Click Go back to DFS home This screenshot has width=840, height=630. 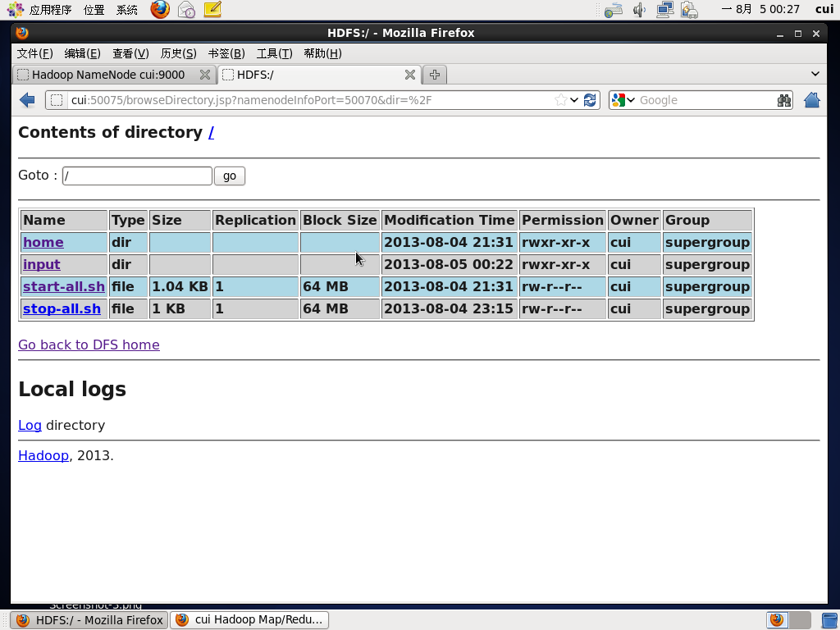pos(89,345)
